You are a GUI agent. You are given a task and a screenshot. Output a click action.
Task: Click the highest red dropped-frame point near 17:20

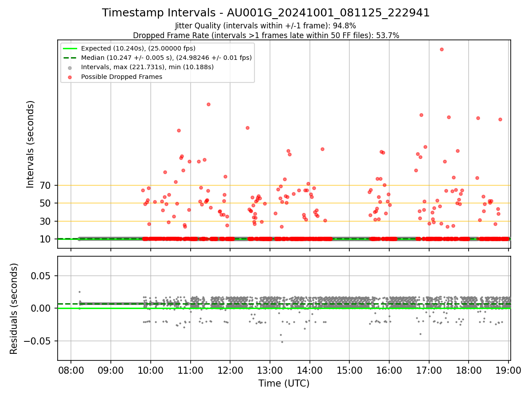[x=442, y=49]
